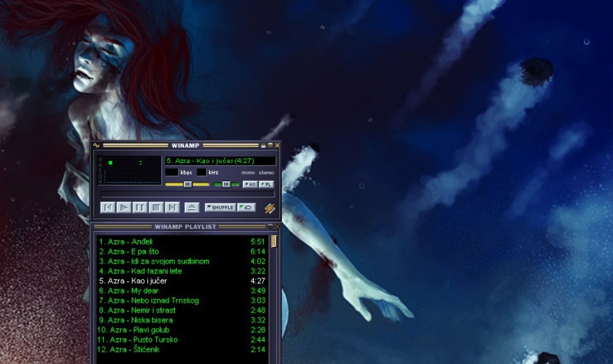Select track "5. Azra - Kao i jučer"

pyautogui.click(x=182, y=281)
